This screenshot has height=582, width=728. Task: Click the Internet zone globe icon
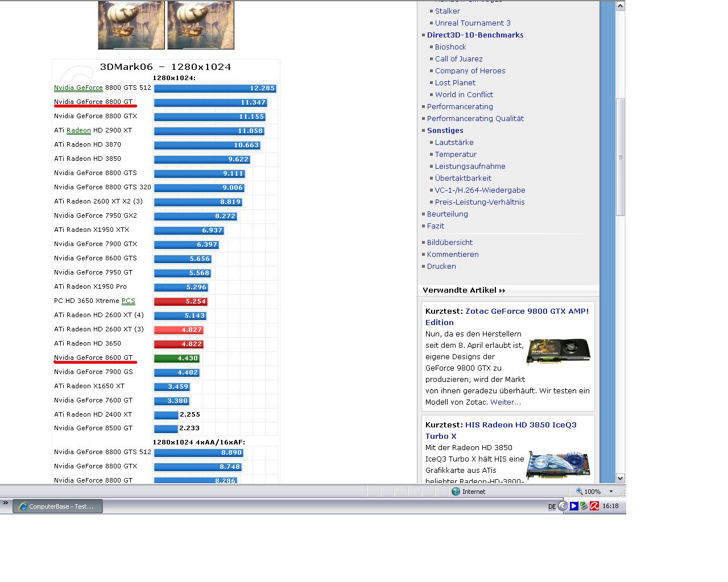click(456, 492)
